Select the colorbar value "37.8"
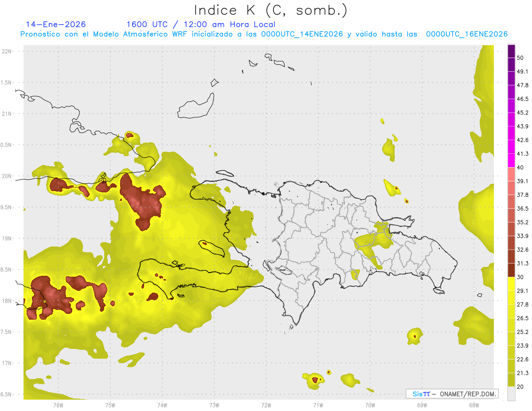532x411 pixels. pyautogui.click(x=523, y=195)
